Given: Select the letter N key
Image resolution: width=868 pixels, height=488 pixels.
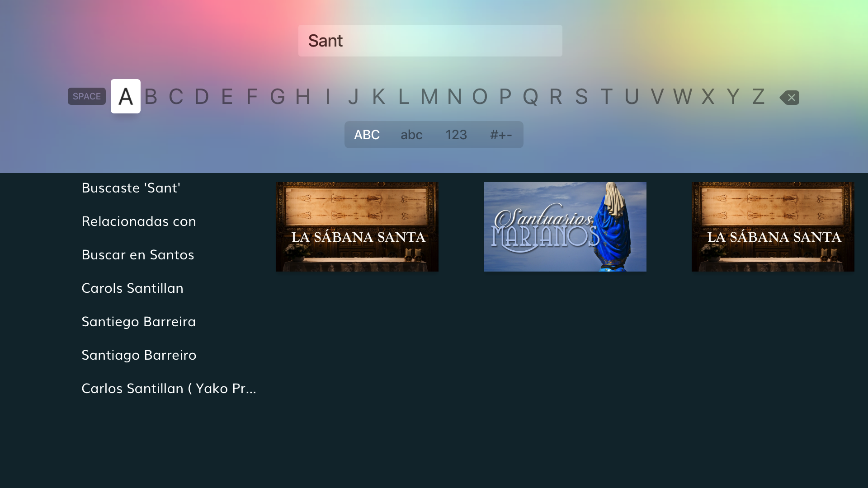Looking at the screenshot, I should point(455,96).
